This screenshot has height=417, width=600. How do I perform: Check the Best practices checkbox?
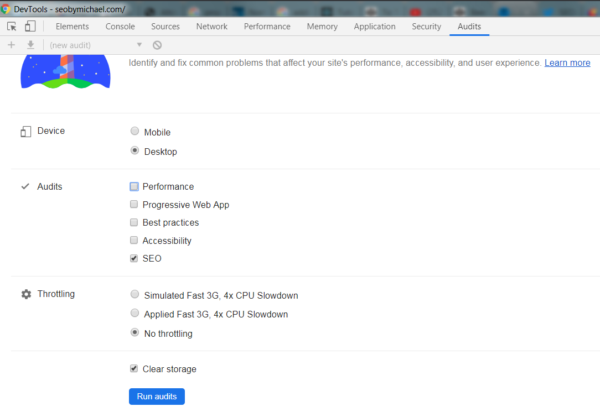click(134, 222)
